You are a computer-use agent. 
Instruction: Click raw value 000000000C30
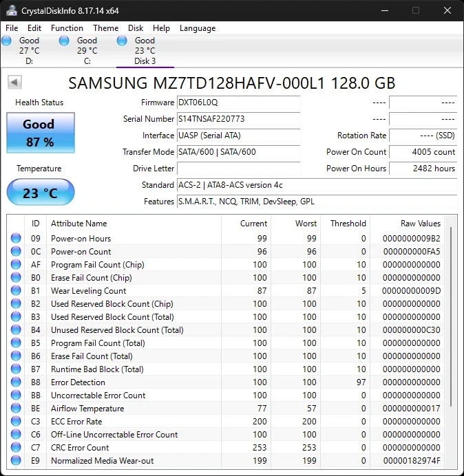(x=412, y=330)
